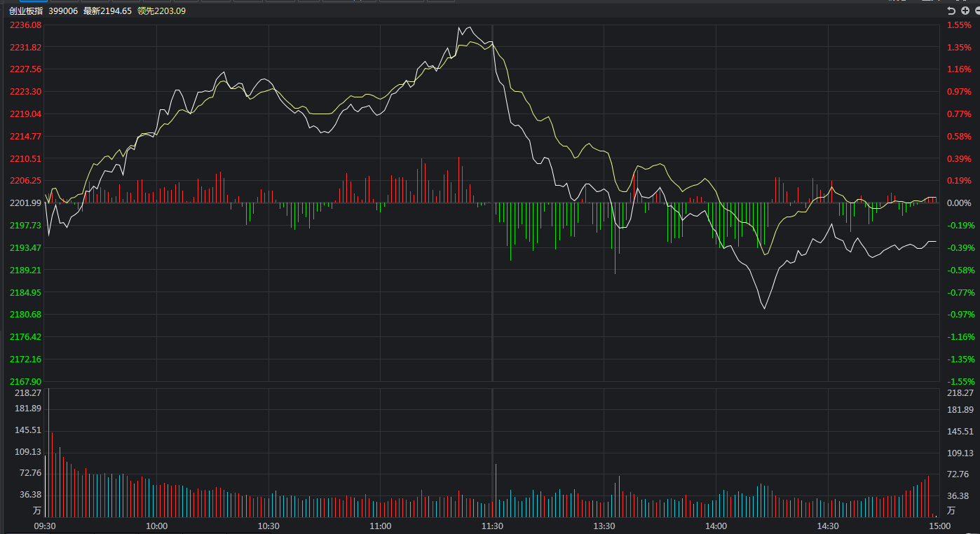Click the green price label 2180.68
The width and height of the screenshot is (980, 534).
pyautogui.click(x=26, y=314)
